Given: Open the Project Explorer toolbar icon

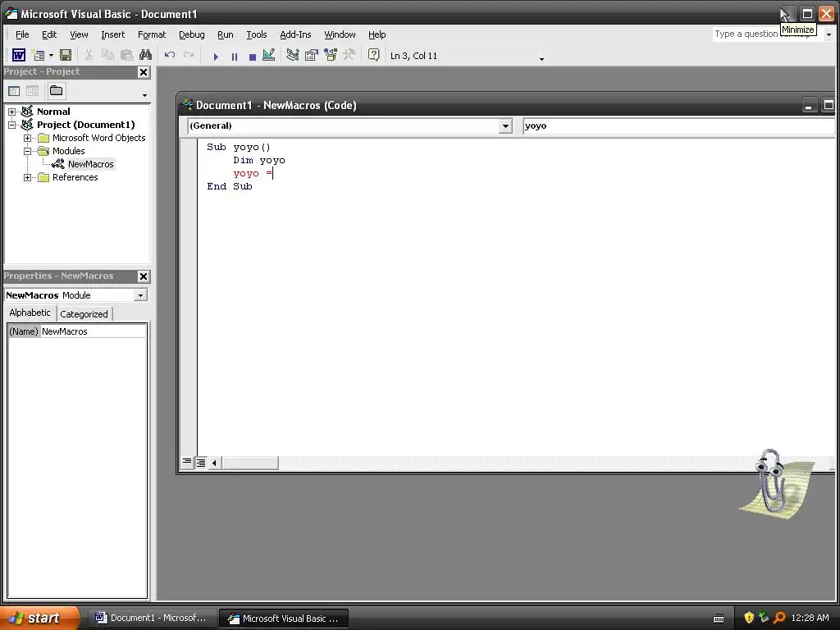Looking at the screenshot, I should [x=293, y=55].
